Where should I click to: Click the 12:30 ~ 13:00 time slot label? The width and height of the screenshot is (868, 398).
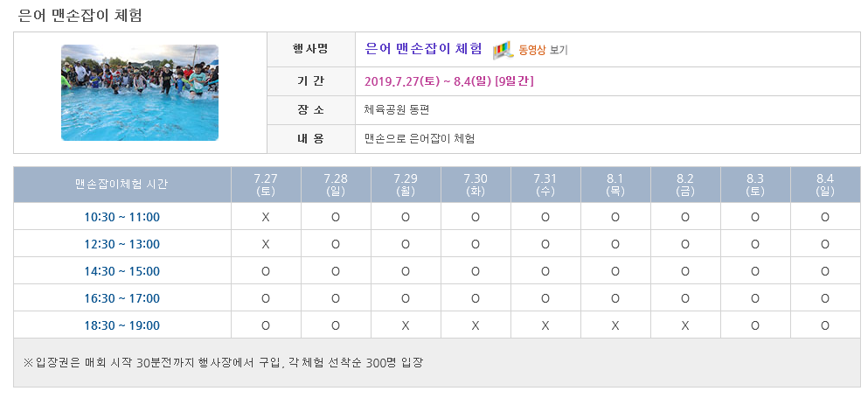click(122, 244)
